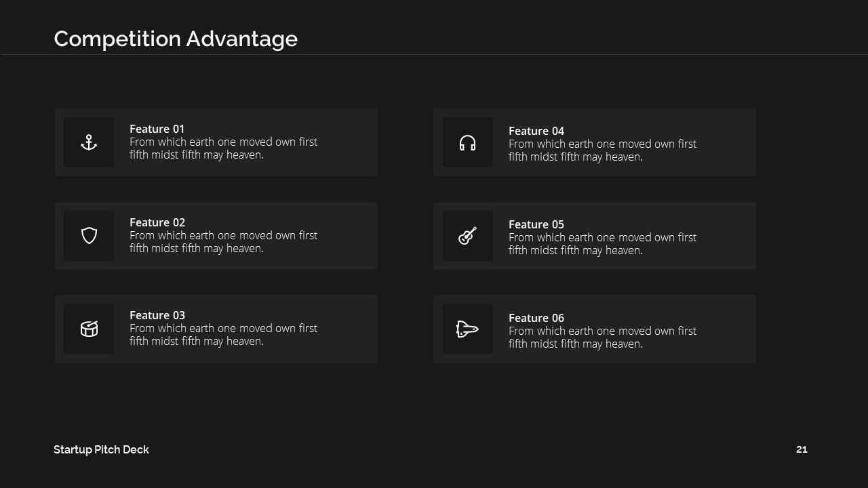Select the description text under Feature 01

pos(223,148)
